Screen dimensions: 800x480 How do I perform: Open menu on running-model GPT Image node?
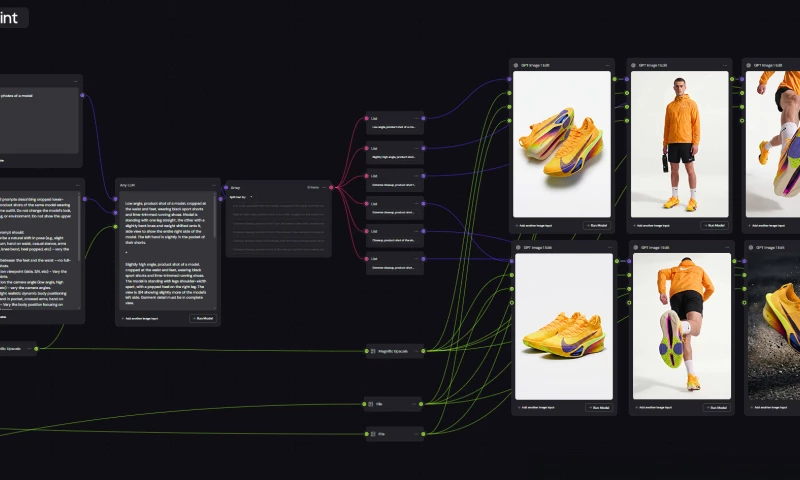click(727, 247)
